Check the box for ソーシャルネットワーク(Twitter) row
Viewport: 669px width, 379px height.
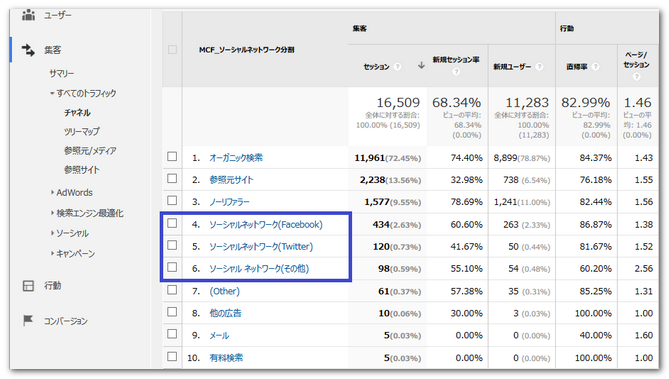pos(172,245)
